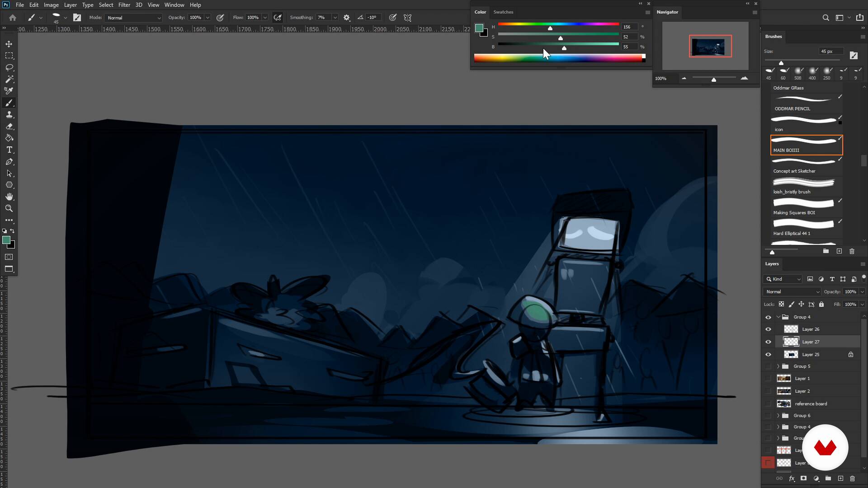Open Opacity dropdown in options bar
The width and height of the screenshot is (868, 488).
[x=208, y=18]
